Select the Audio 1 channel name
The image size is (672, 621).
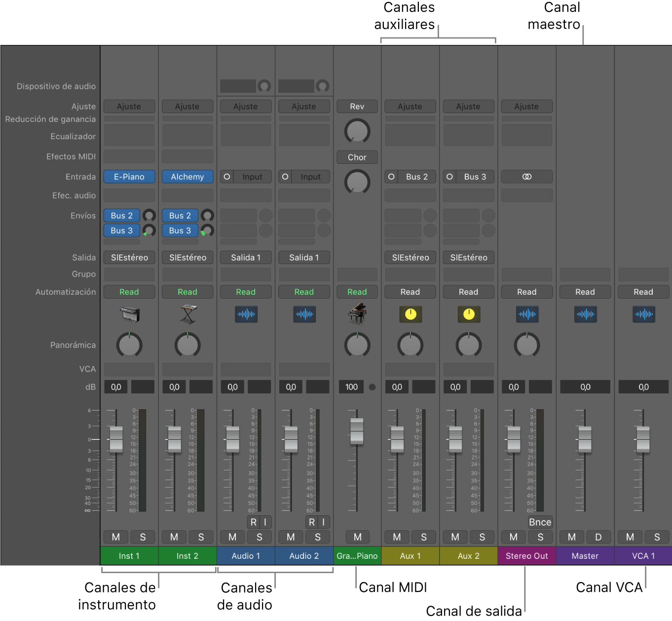[x=246, y=556]
